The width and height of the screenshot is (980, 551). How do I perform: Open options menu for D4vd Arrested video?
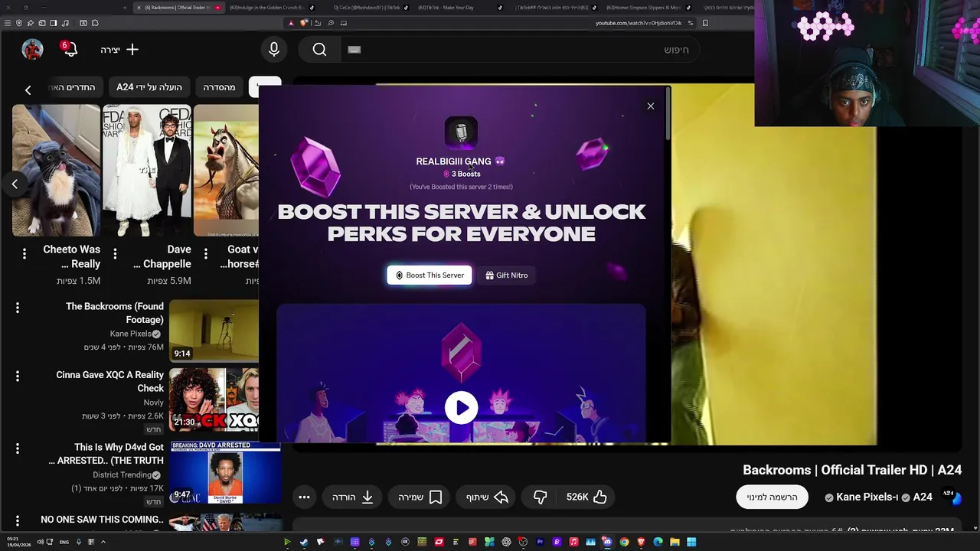[17, 448]
